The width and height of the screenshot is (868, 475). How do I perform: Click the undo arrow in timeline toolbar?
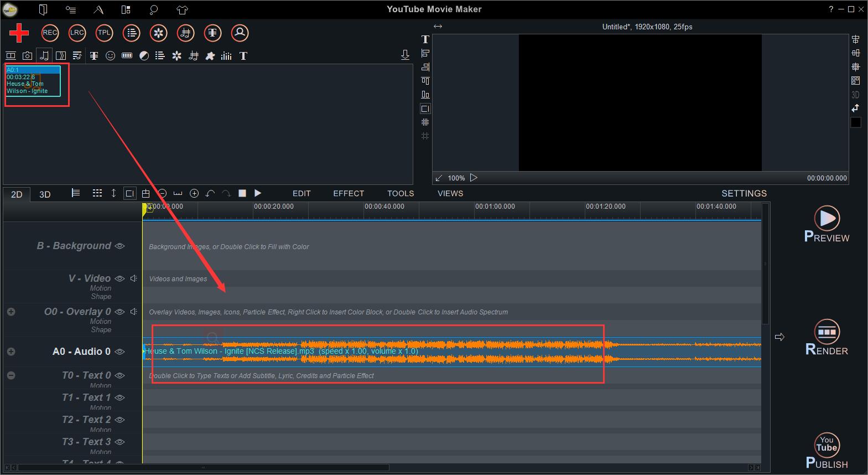(x=210, y=193)
